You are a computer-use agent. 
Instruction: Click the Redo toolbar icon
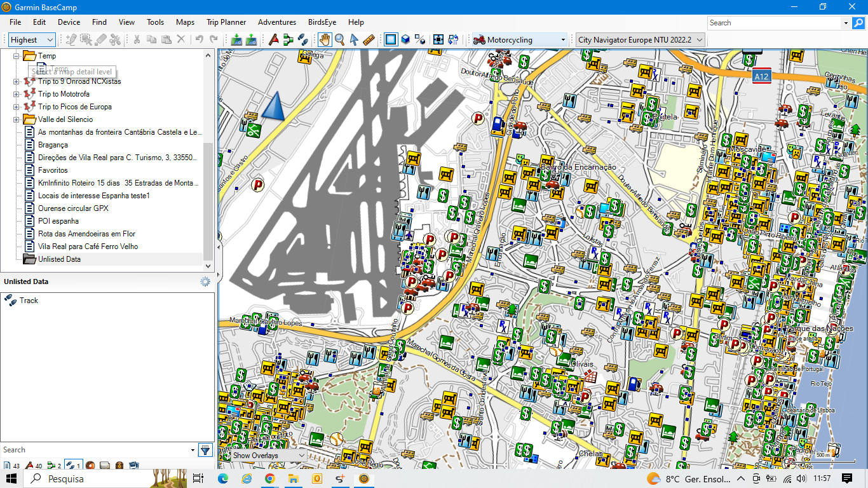coord(214,39)
